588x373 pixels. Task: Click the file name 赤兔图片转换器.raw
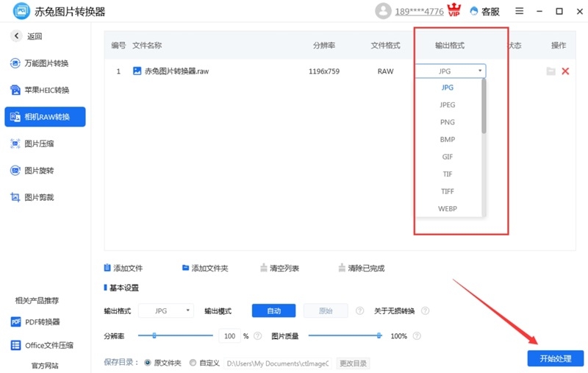[176, 71]
